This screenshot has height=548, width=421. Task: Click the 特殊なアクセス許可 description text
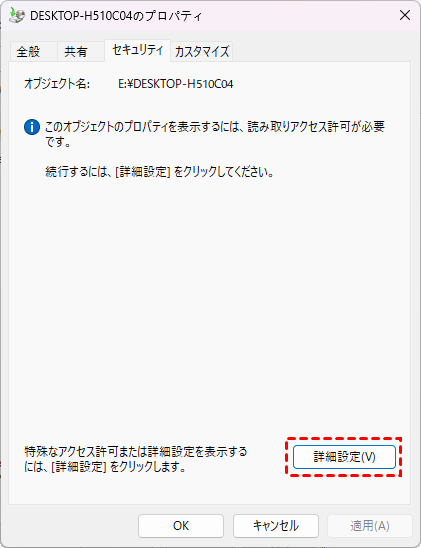[136, 452]
